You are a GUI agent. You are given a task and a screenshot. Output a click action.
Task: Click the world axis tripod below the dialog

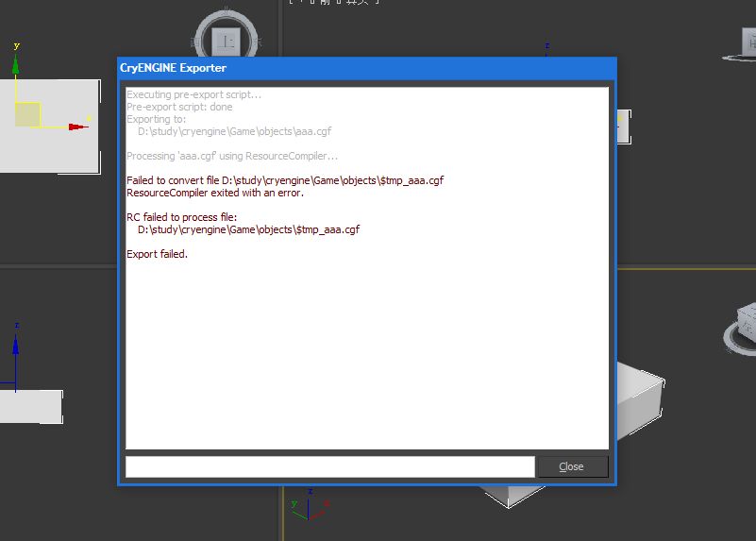pos(310,505)
